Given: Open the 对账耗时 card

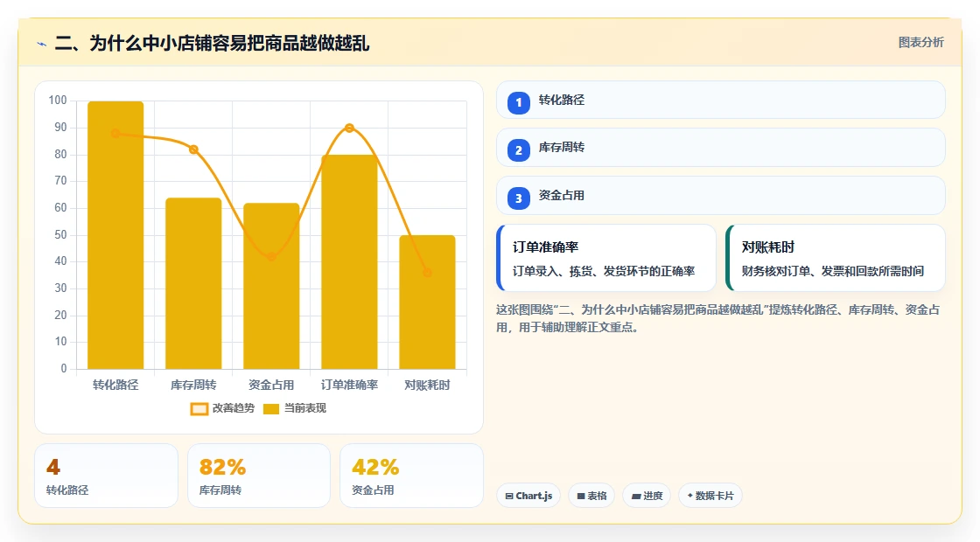Looking at the screenshot, I should (835, 258).
